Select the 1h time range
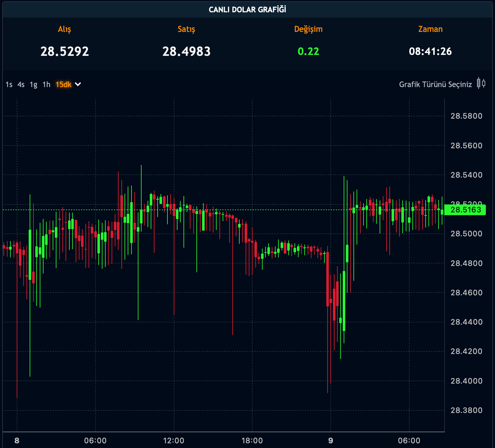 (x=46, y=85)
